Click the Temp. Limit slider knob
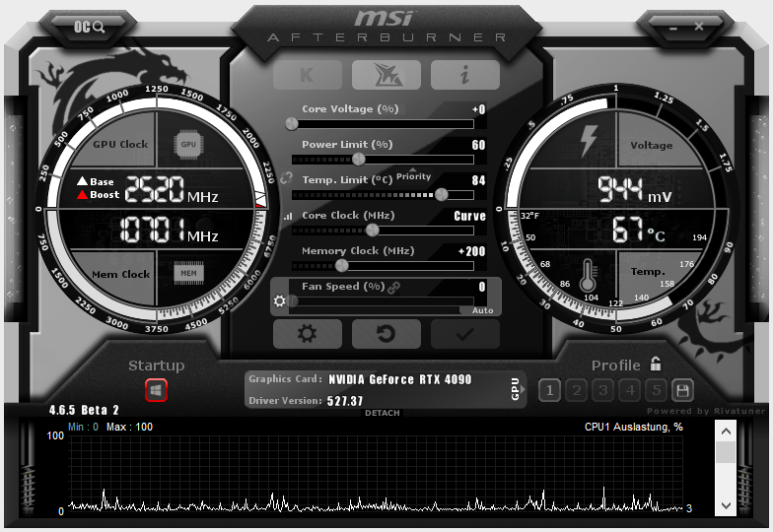The height and width of the screenshot is (532, 773). coord(442,195)
